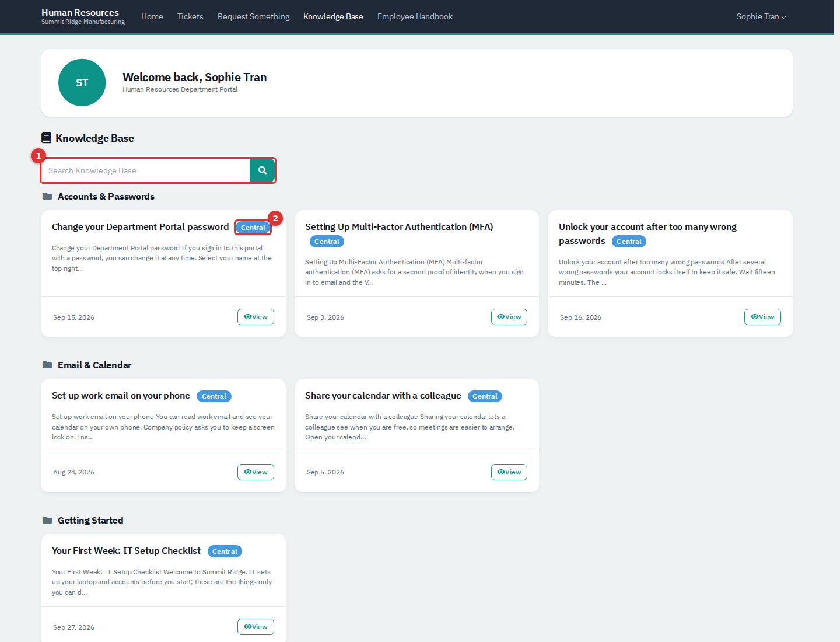Image resolution: width=840 pixels, height=642 pixels.
Task: Click the Getting Started folder icon
Action: [47, 521]
